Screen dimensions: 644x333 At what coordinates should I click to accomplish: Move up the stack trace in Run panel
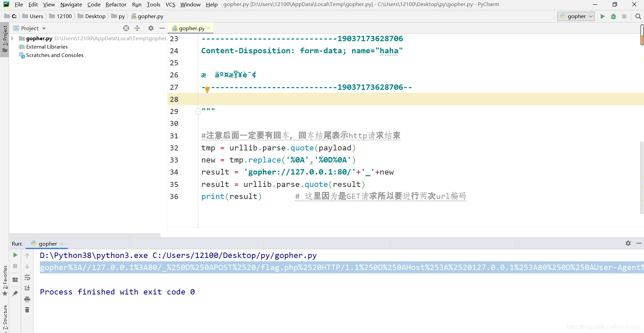click(27, 256)
